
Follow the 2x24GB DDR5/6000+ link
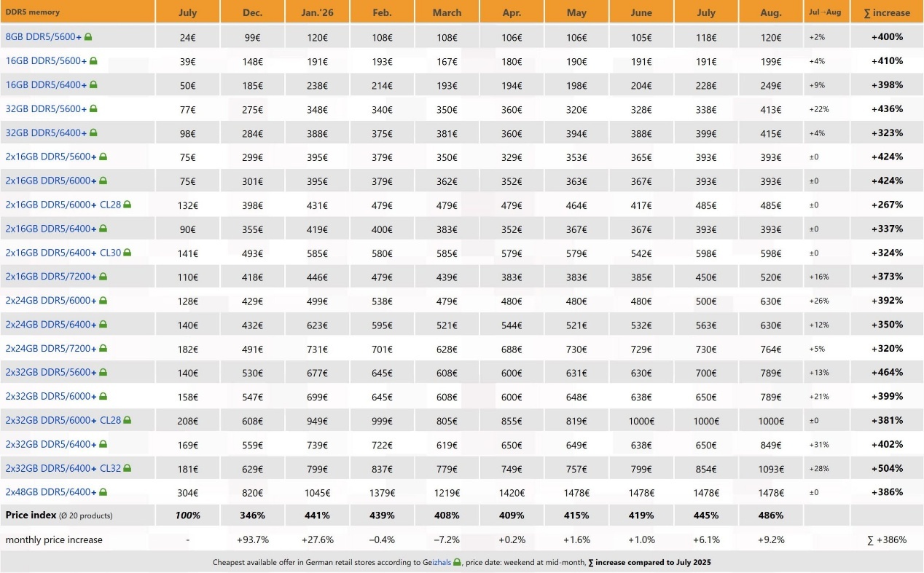coord(51,300)
